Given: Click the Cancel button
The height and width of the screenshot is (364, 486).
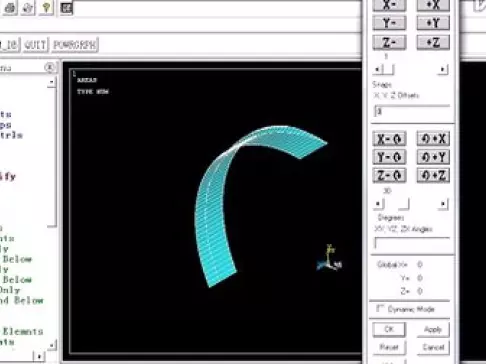Looking at the screenshot, I should pos(433,347).
